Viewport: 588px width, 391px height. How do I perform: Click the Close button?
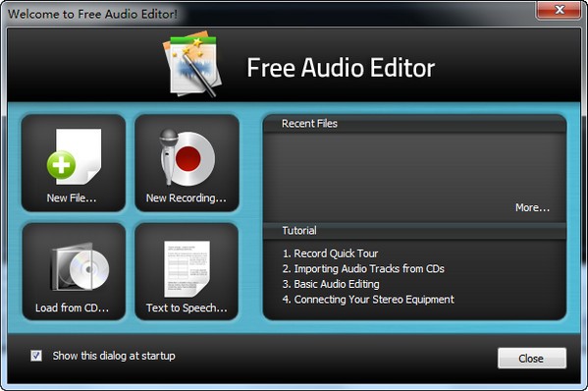point(532,359)
